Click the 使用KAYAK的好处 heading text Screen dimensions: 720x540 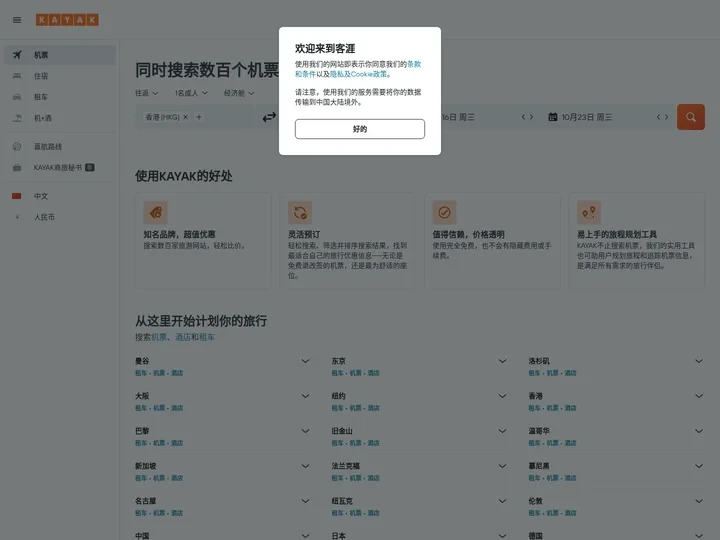184,176
